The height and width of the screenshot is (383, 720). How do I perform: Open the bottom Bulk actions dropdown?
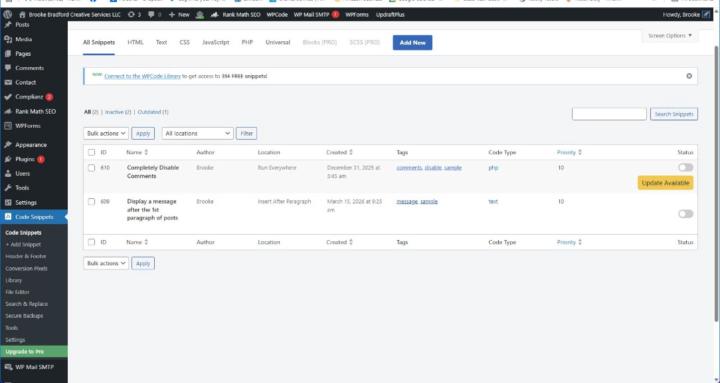(x=106, y=264)
